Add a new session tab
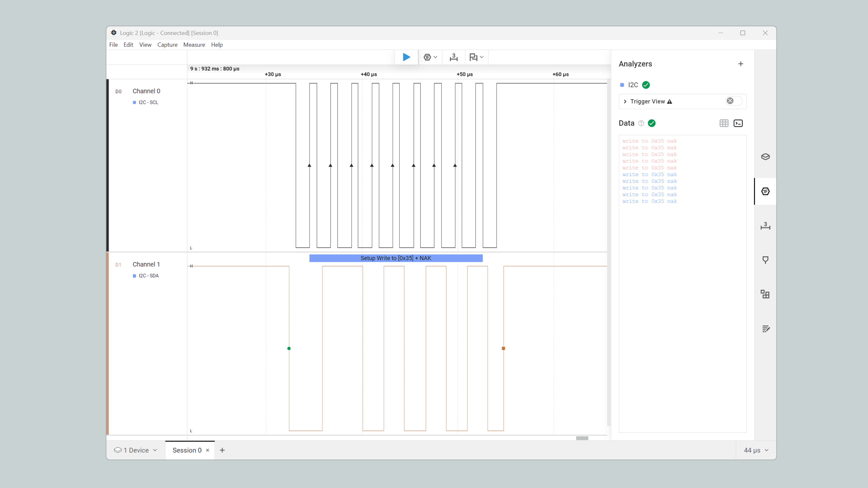 222,450
